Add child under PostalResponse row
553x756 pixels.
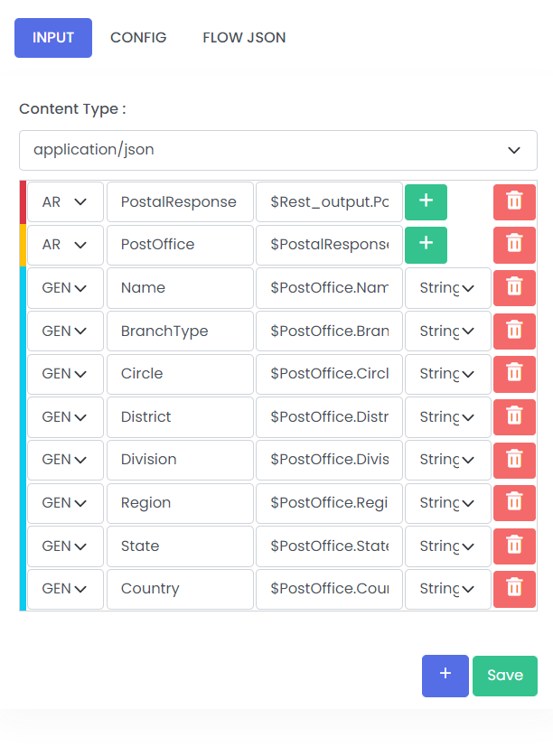coord(426,201)
